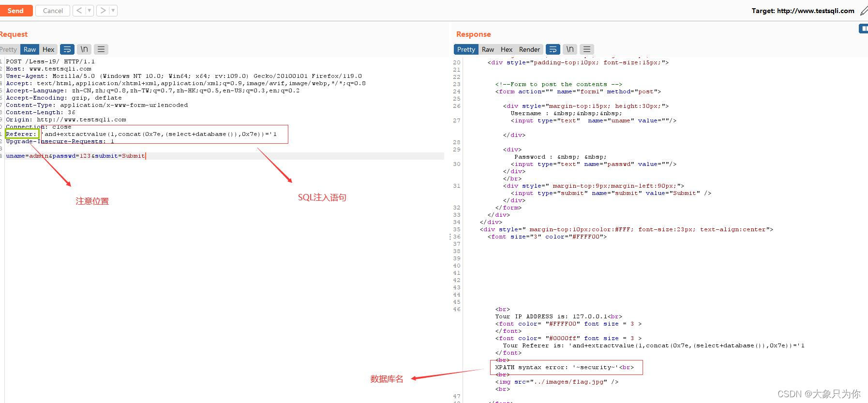Toggle the layout view icon near Response
This screenshot has height=403, width=868.
[x=864, y=29]
